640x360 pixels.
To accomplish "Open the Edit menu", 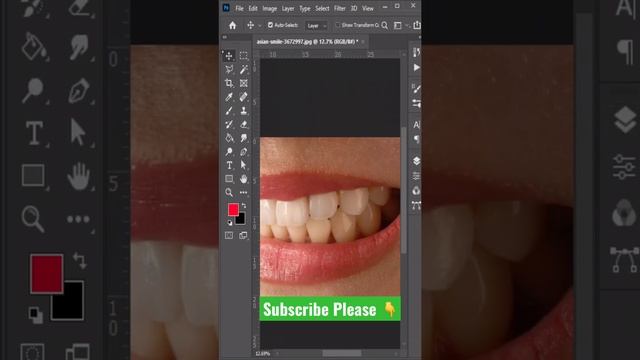I will click(253, 8).
